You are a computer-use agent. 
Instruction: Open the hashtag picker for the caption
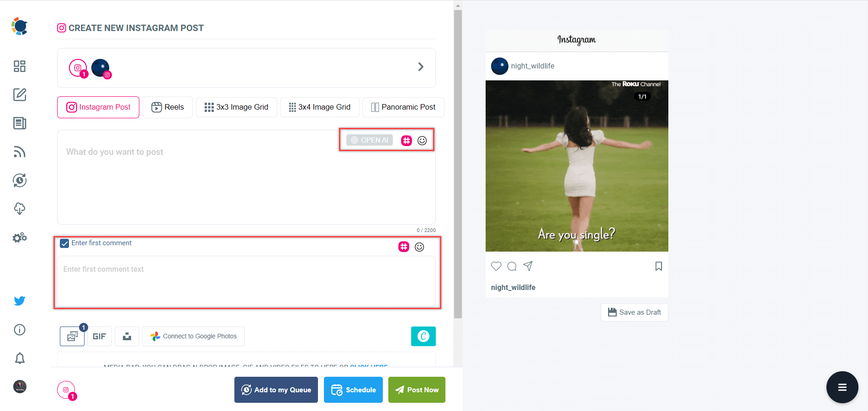click(406, 140)
